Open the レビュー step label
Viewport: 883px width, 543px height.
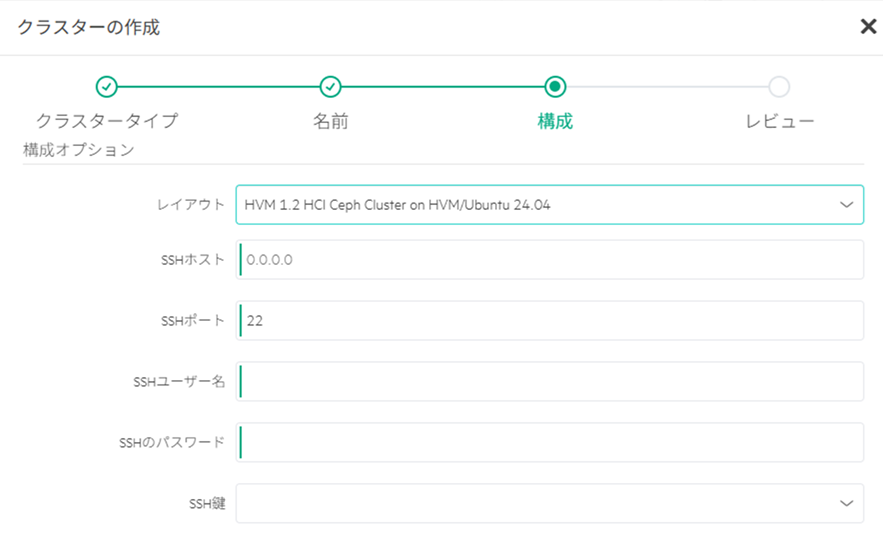point(779,121)
